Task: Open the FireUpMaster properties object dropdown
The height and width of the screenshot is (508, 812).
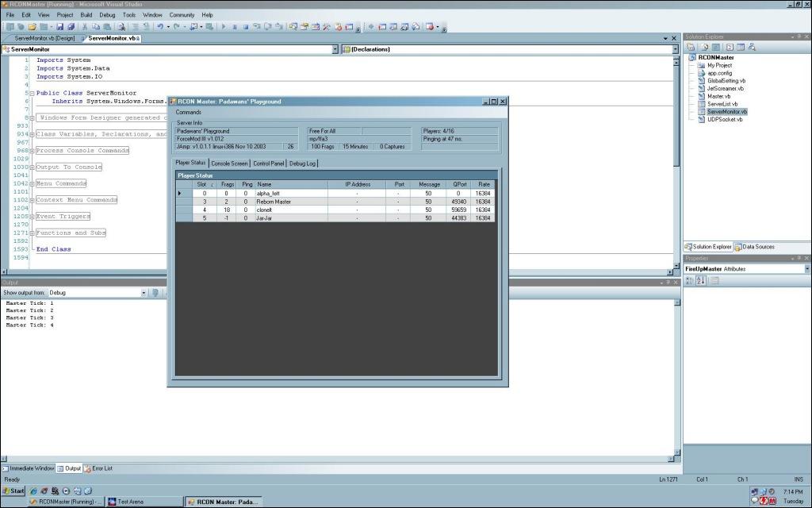Action: (806, 269)
